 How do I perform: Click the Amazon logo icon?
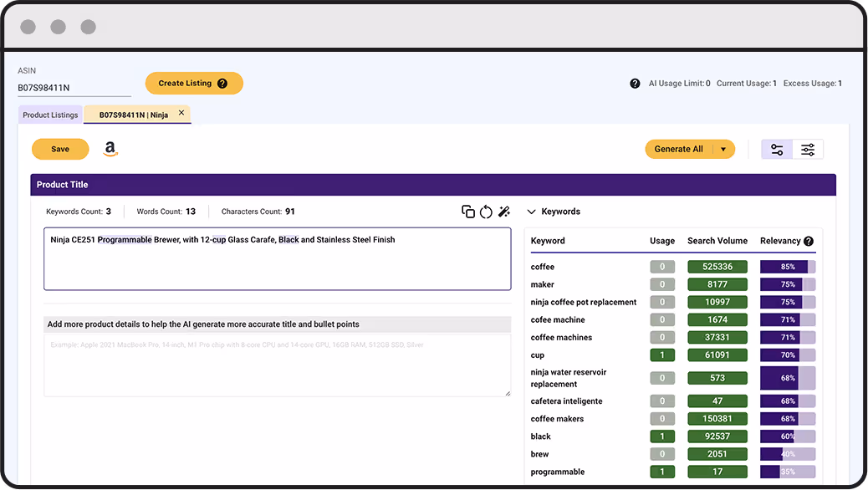(x=110, y=149)
